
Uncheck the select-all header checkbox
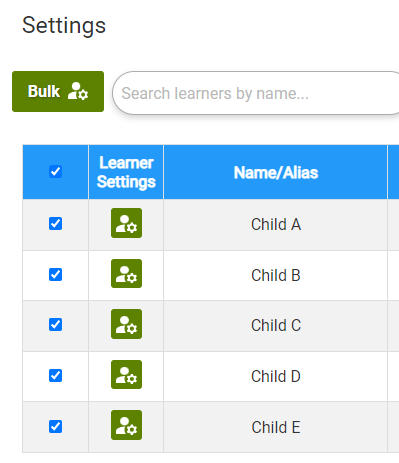tap(55, 172)
